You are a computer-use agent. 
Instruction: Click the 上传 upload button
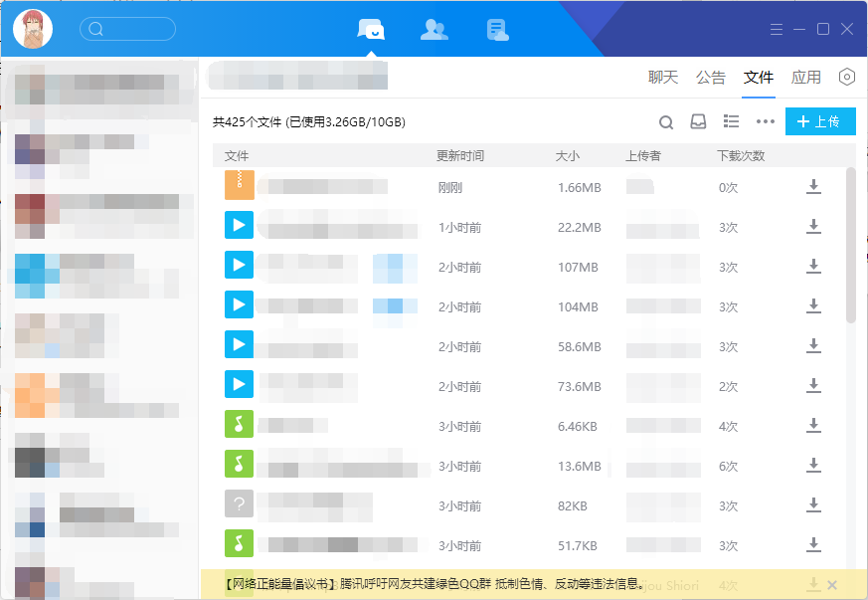pyautogui.click(x=819, y=121)
